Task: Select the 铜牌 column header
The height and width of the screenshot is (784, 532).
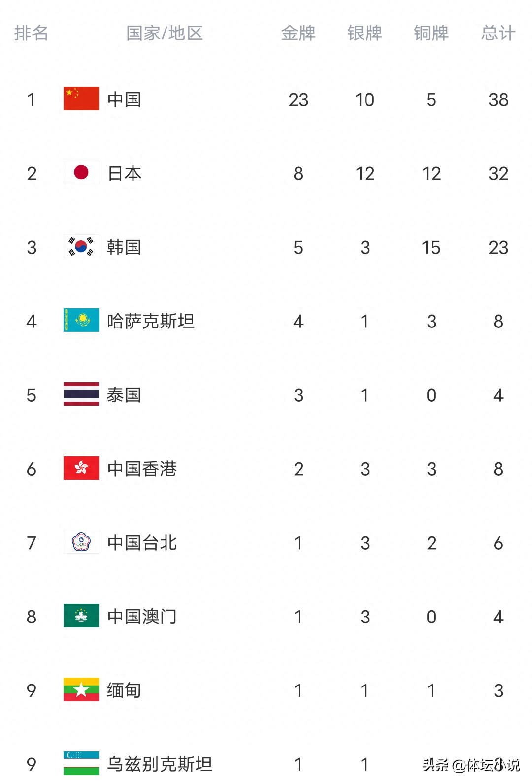Action: 432,33
